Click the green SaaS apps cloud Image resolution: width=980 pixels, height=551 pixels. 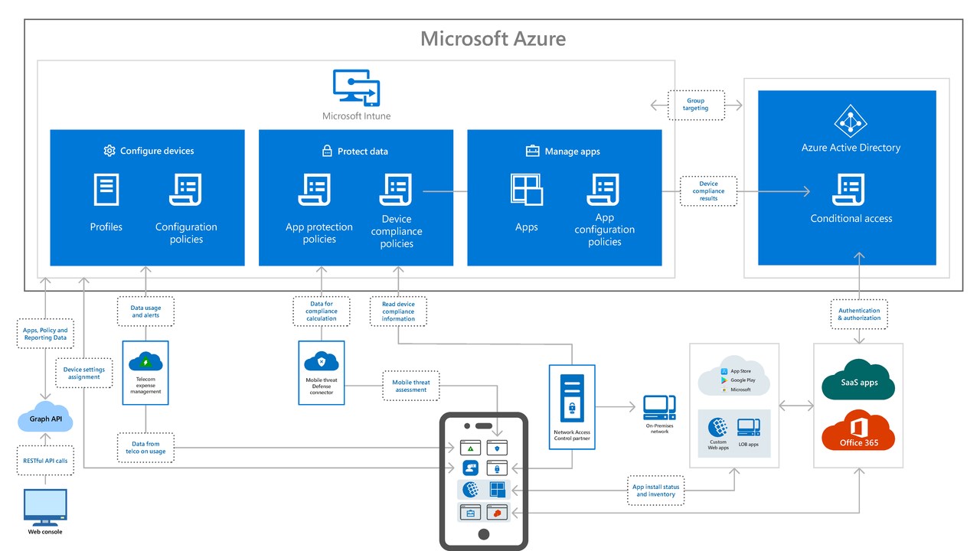pyautogui.click(x=858, y=380)
